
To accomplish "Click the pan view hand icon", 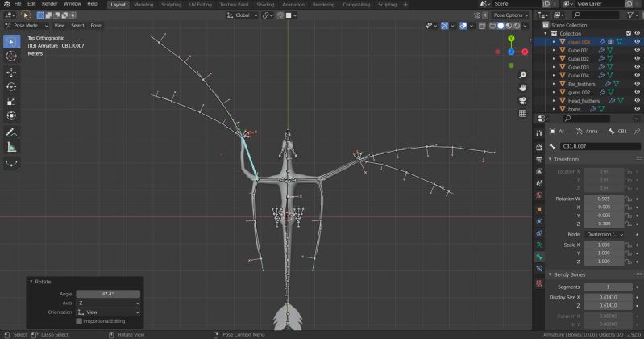I will [522, 88].
